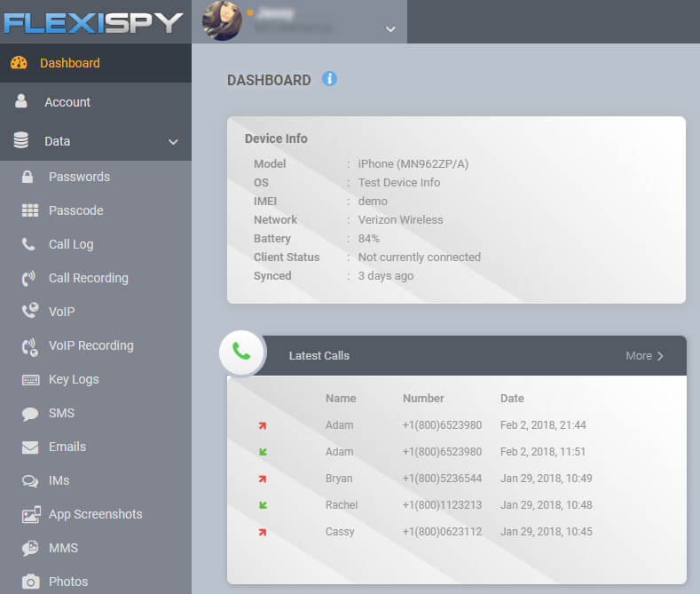Click the Dashboard gauge icon
This screenshot has width=700, height=594.
point(19,63)
